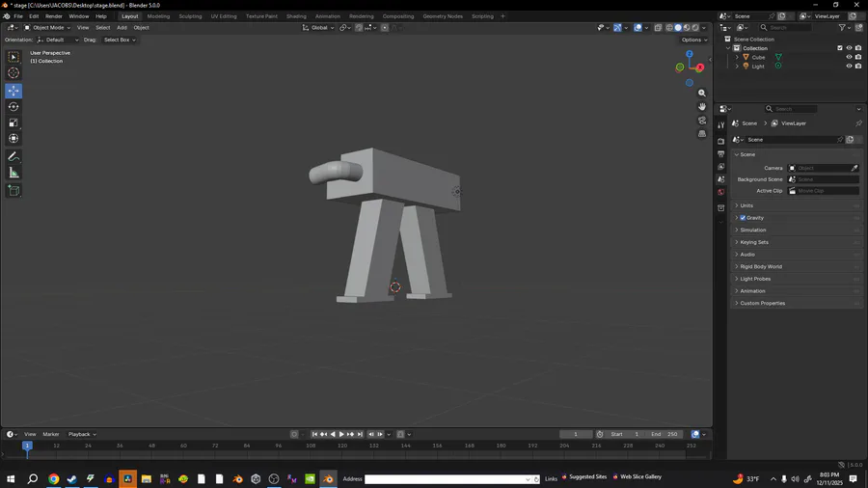Open the Collection properties tab
The image size is (868, 488).
[x=720, y=208]
